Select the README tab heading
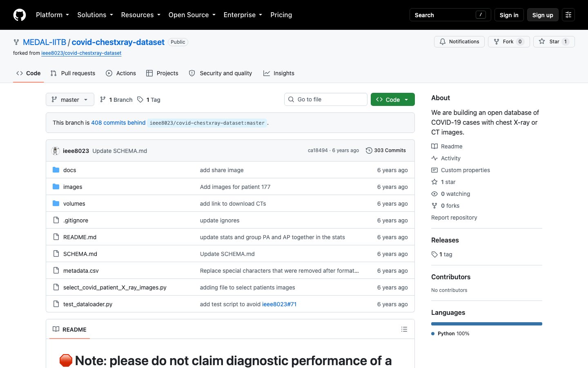588x368 pixels. click(x=69, y=329)
